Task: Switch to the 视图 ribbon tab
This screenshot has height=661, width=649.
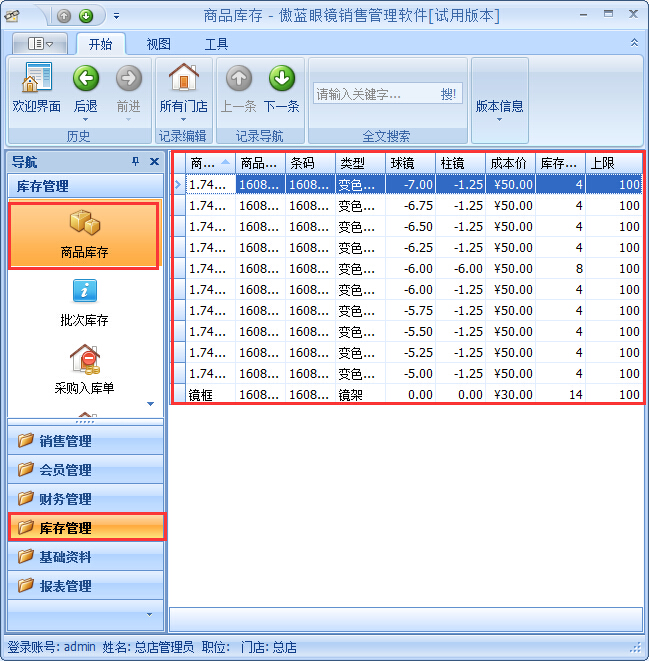Action: coord(159,44)
